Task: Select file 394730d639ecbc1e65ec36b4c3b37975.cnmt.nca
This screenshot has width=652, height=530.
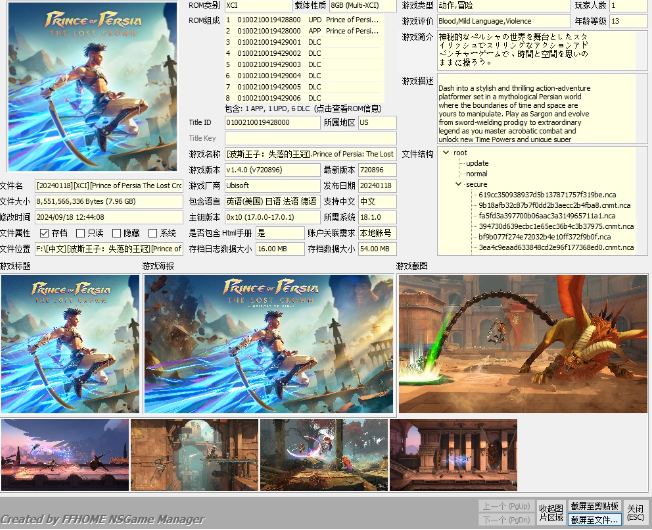Action: coord(556,226)
